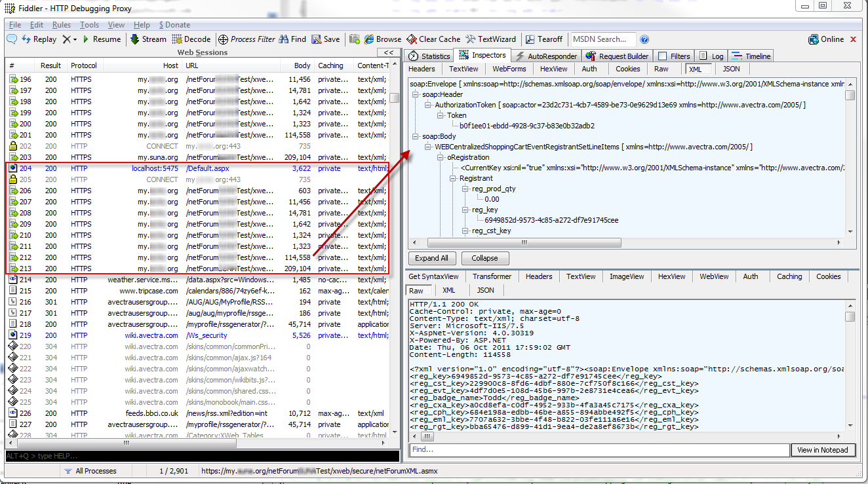The height and width of the screenshot is (484, 868).
Task: Select the response ImageView tab
Action: pos(627,276)
